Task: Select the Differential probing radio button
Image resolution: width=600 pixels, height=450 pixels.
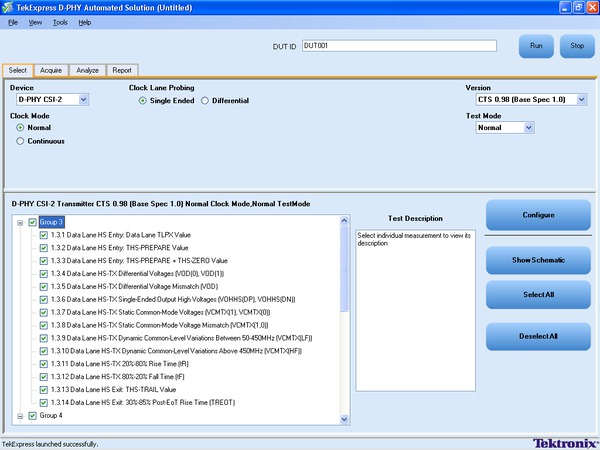Action: tap(206, 101)
